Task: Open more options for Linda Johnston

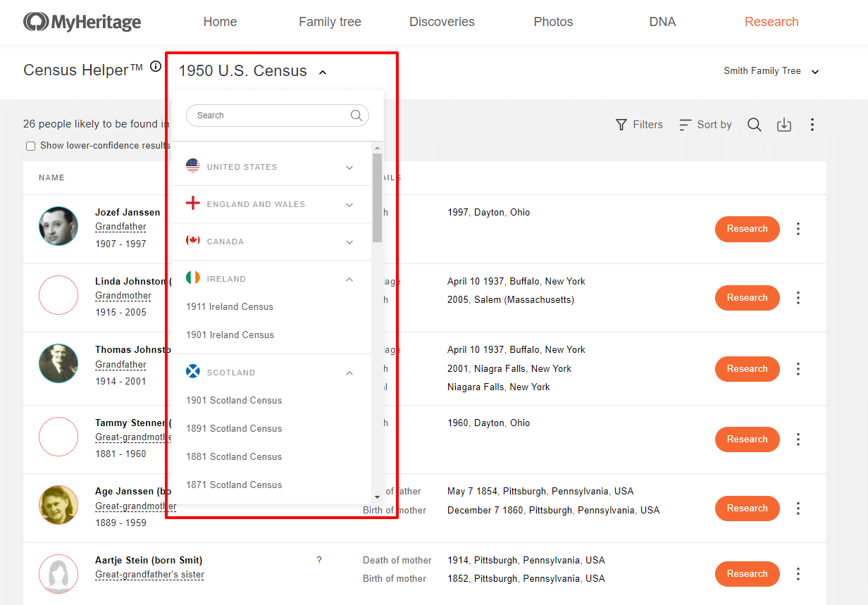Action: [798, 298]
